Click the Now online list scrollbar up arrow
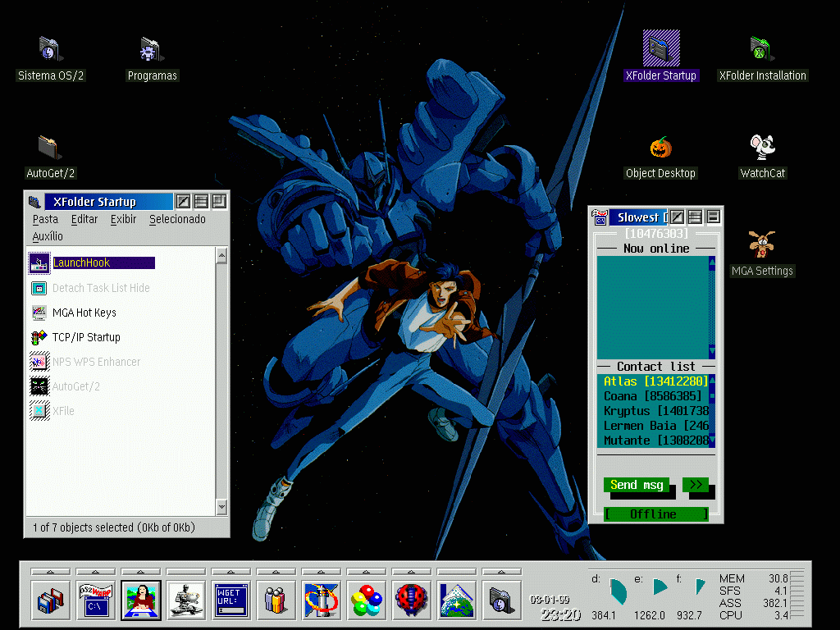 [712, 262]
